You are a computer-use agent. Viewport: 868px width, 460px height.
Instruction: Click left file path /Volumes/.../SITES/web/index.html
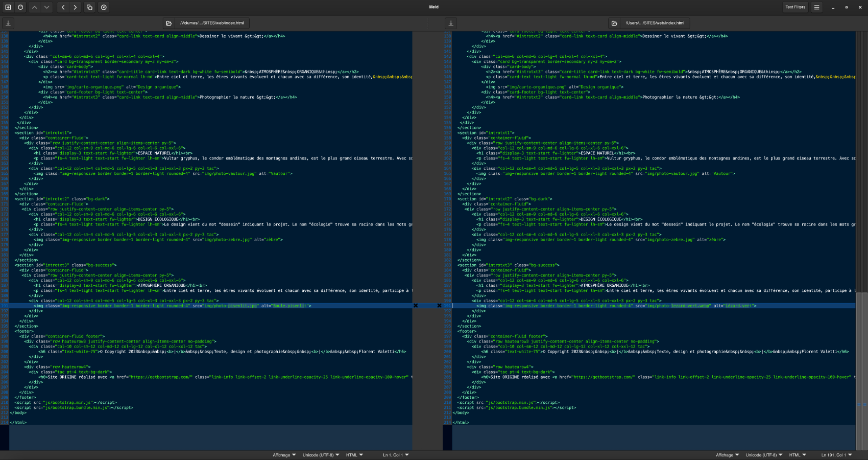[212, 23]
